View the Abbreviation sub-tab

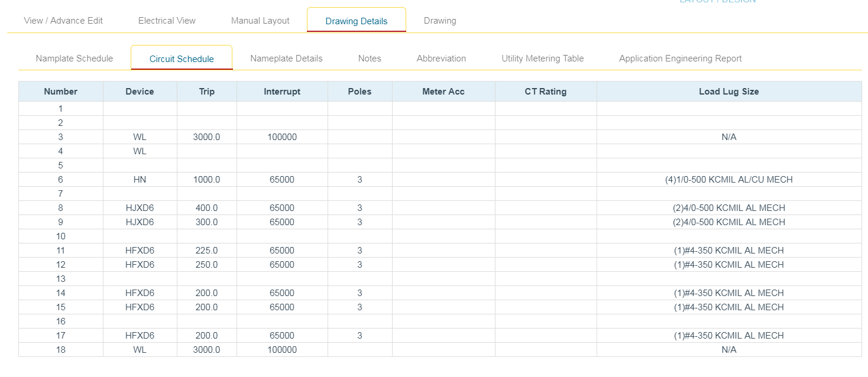pyautogui.click(x=441, y=58)
